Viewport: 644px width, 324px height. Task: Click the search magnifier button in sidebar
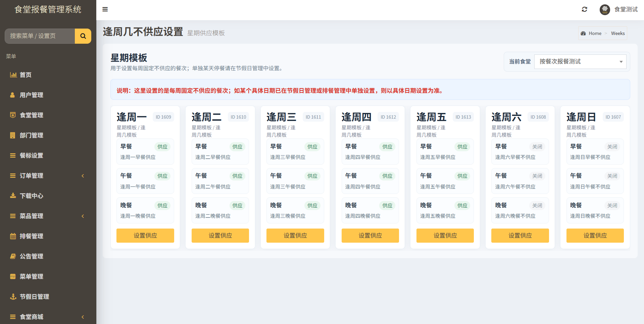point(83,36)
